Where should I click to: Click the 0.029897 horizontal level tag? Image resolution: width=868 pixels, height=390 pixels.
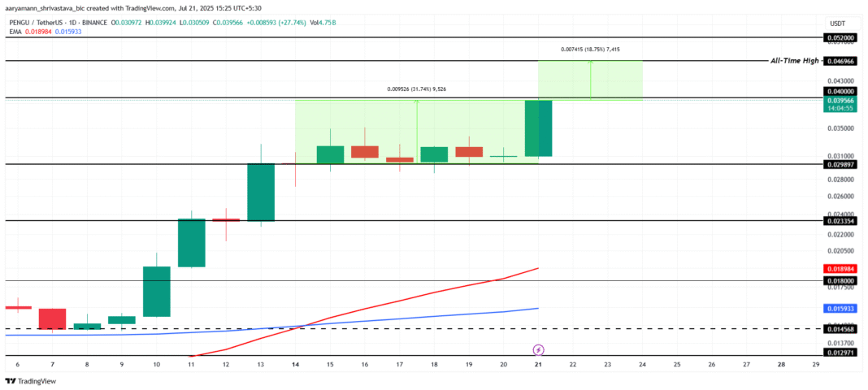point(840,165)
